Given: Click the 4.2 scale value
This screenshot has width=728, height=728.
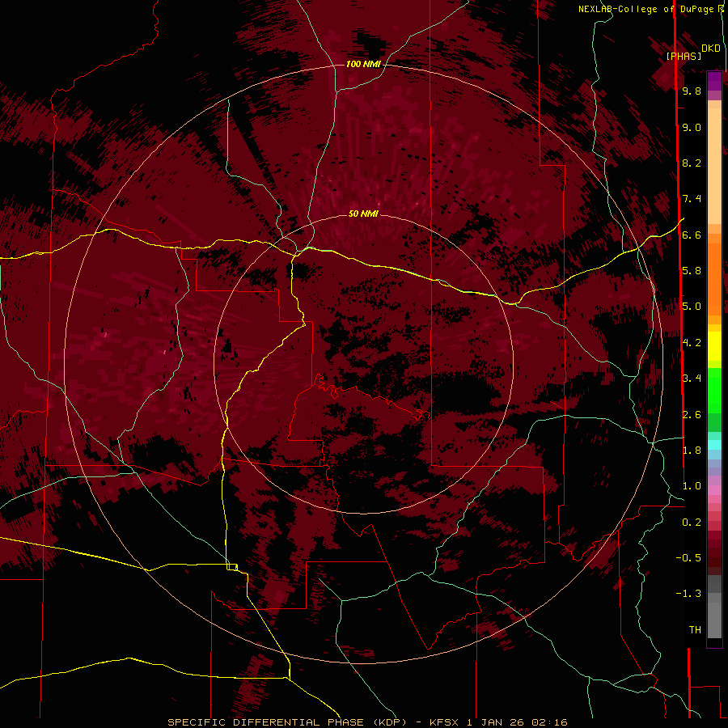Looking at the screenshot, I should (x=692, y=343).
